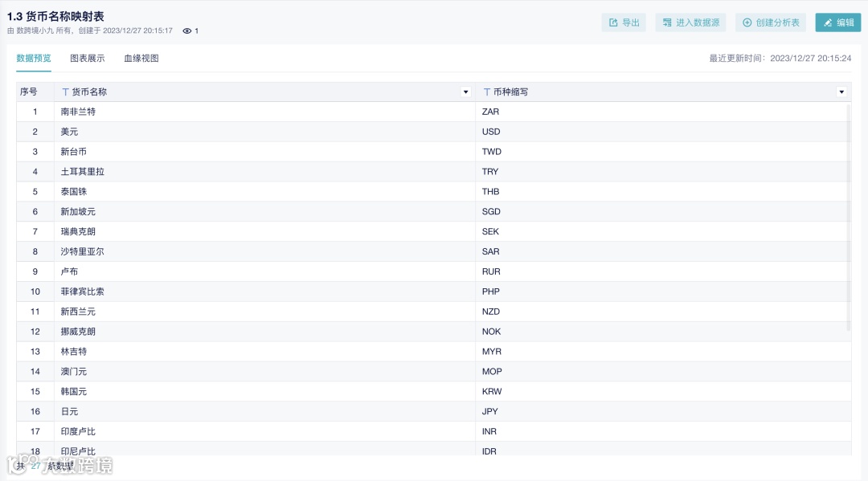Select cell 菲律宾比索
Screen dimensions: 868x481
tap(264, 291)
